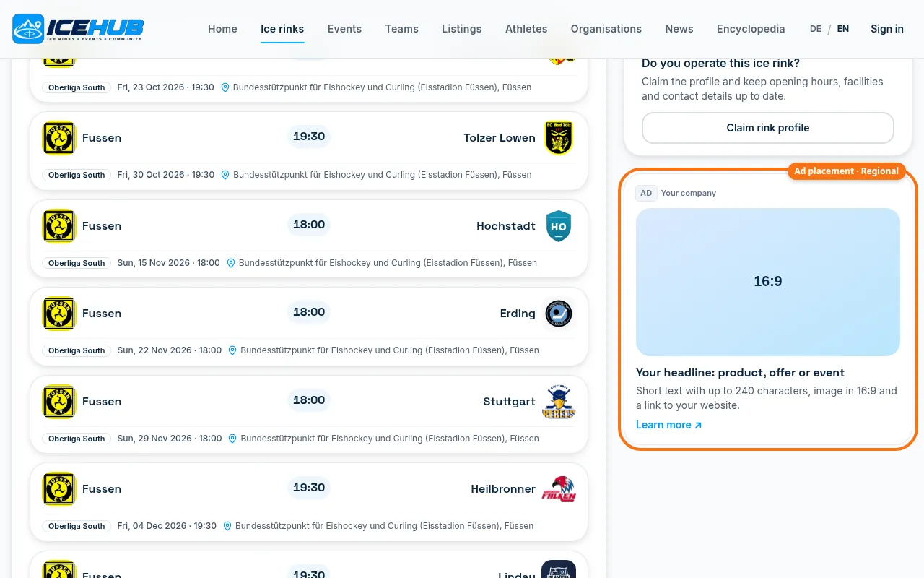924x578 pixels.
Task: Click date Fri, 04 Dec 2026 · 19:30
Action: 167,526
